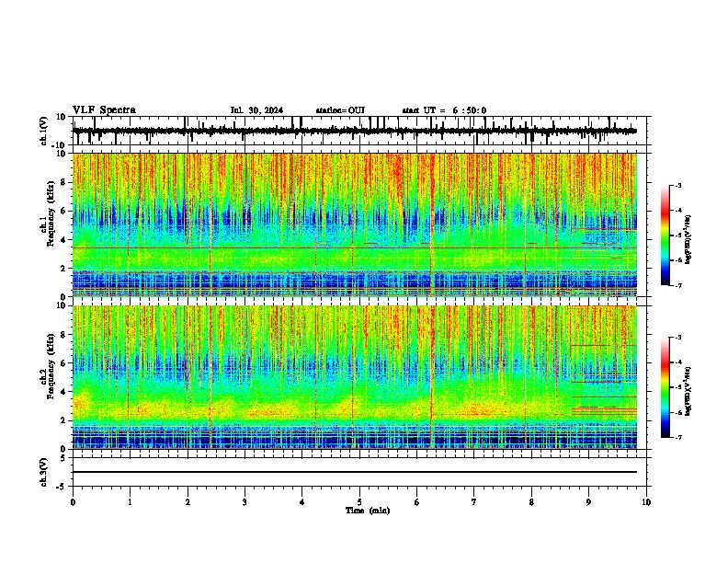Click time axis tick label "9"
Screen dimensions: 728x563
[588, 502]
